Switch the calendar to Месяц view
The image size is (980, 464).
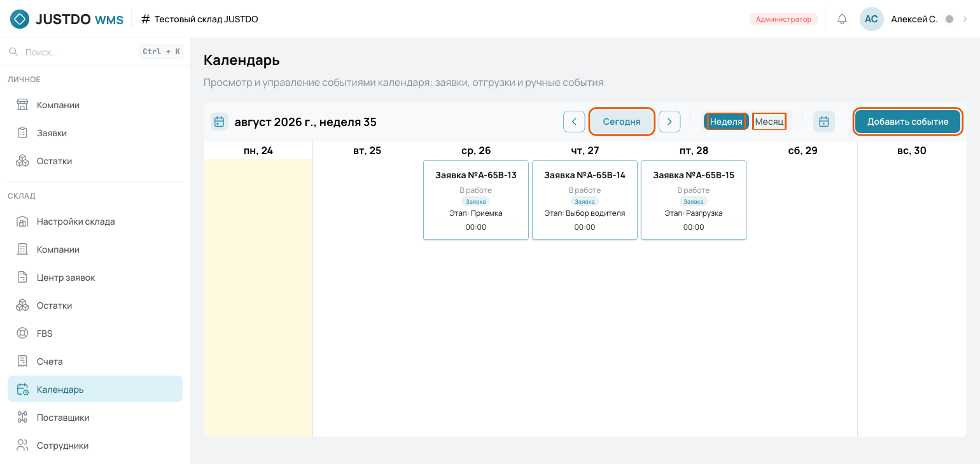[x=769, y=122]
